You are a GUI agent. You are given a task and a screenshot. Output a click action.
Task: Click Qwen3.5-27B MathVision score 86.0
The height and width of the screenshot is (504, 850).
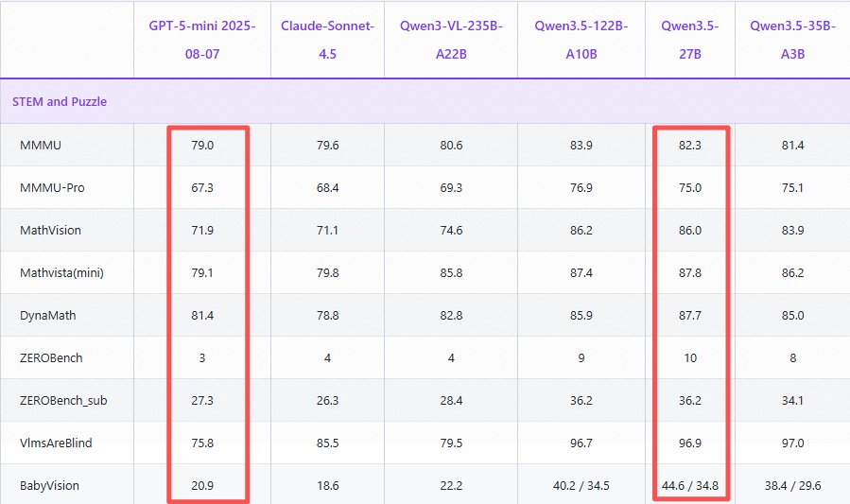pos(690,231)
